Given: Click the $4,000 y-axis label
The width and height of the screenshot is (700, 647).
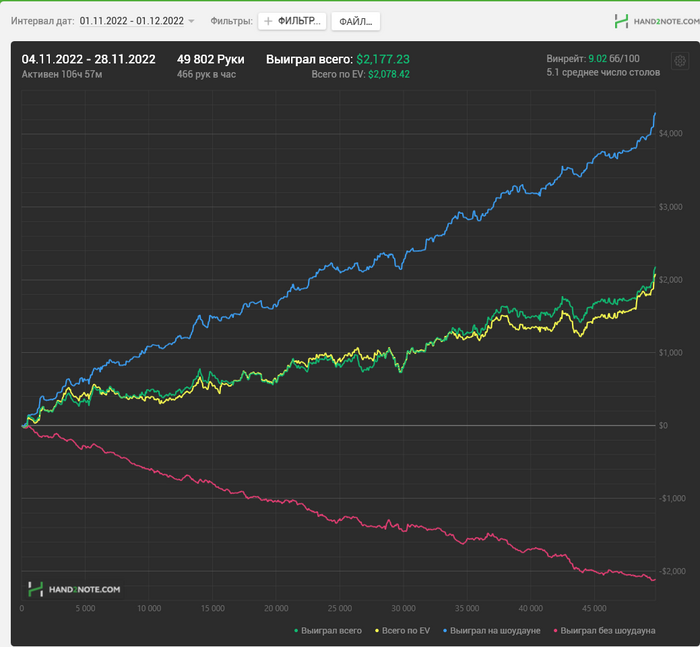Looking at the screenshot, I should tap(671, 134).
